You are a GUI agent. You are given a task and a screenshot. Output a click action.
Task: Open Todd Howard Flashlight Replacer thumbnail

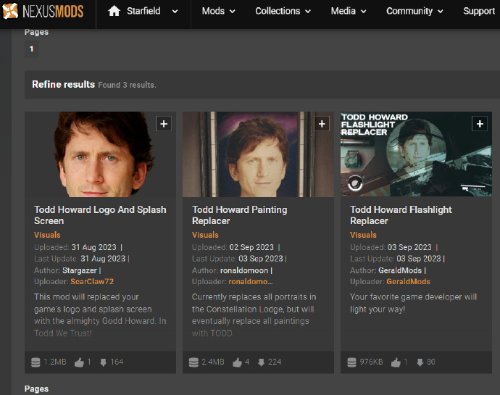(x=416, y=154)
